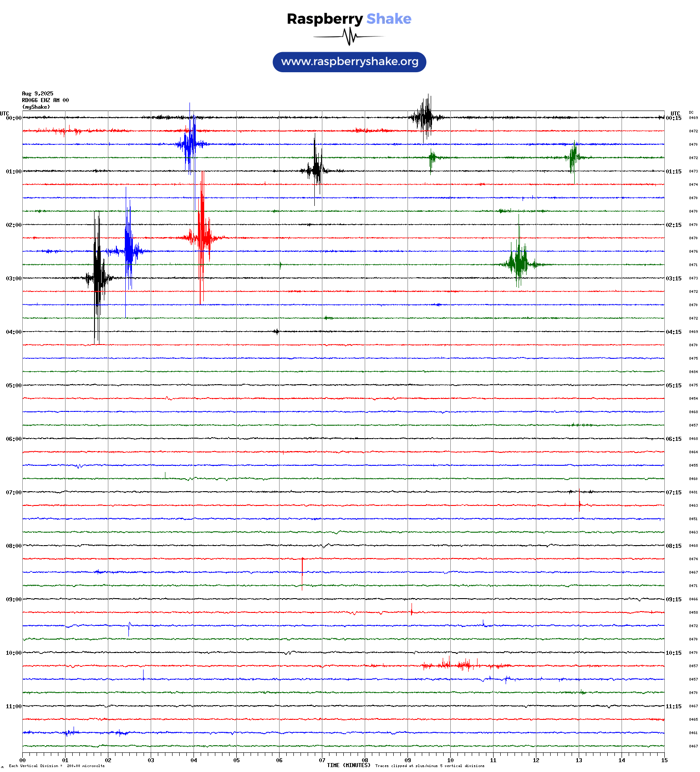Click the 06:00 UTC label on left axis
This screenshot has height=772, width=700.
(13, 439)
